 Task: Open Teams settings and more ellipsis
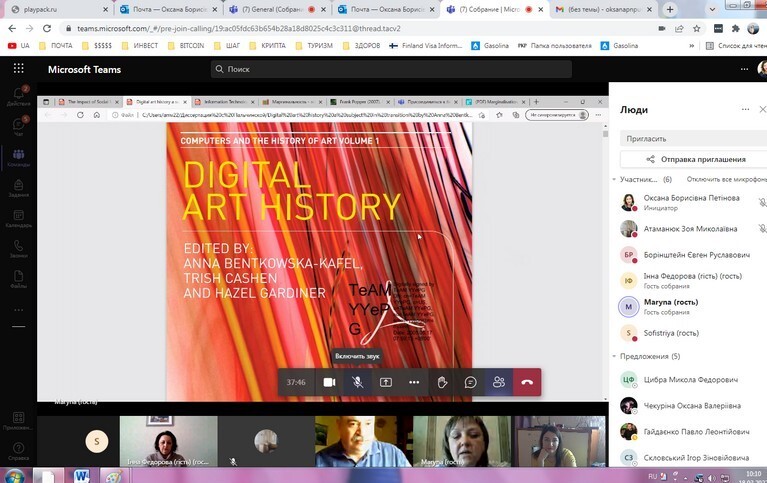tap(744, 69)
